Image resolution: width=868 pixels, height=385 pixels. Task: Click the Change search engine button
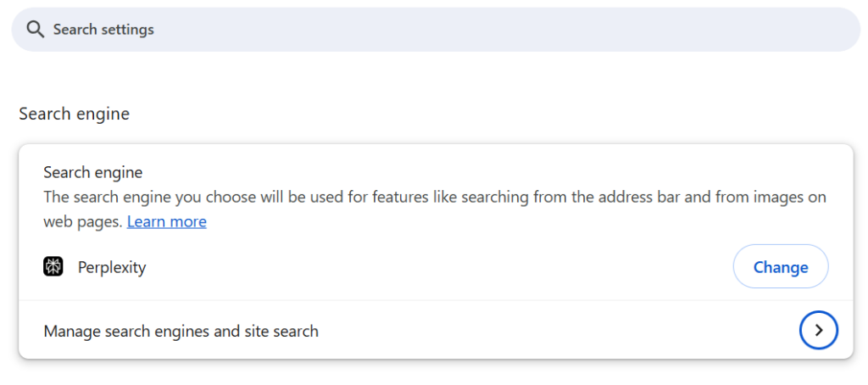coord(781,266)
